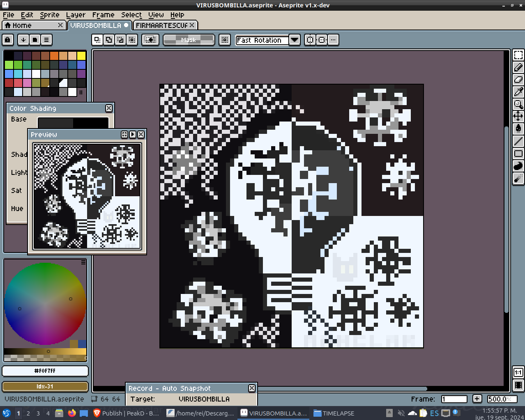Select the Blur spray tool

click(518, 178)
